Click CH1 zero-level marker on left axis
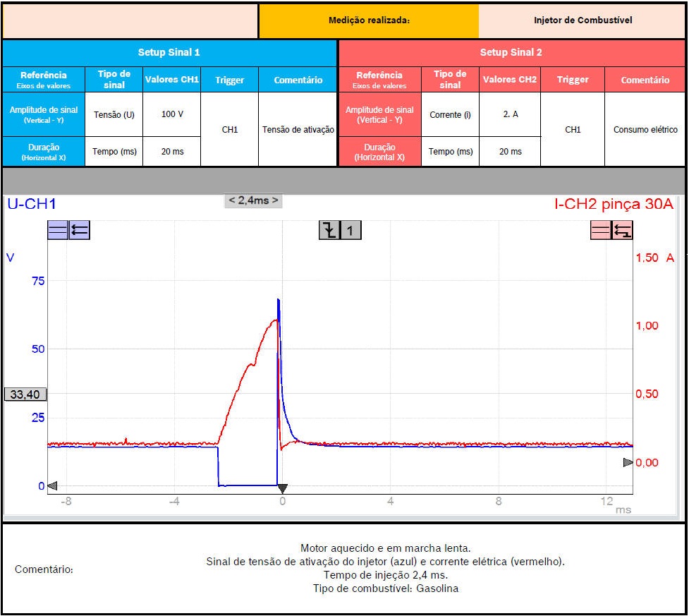 click(x=52, y=485)
